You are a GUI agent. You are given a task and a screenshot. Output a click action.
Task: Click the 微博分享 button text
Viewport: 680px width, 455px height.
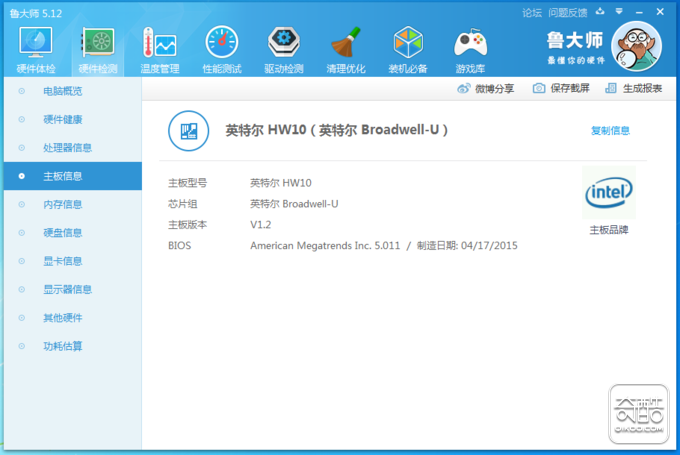click(494, 88)
